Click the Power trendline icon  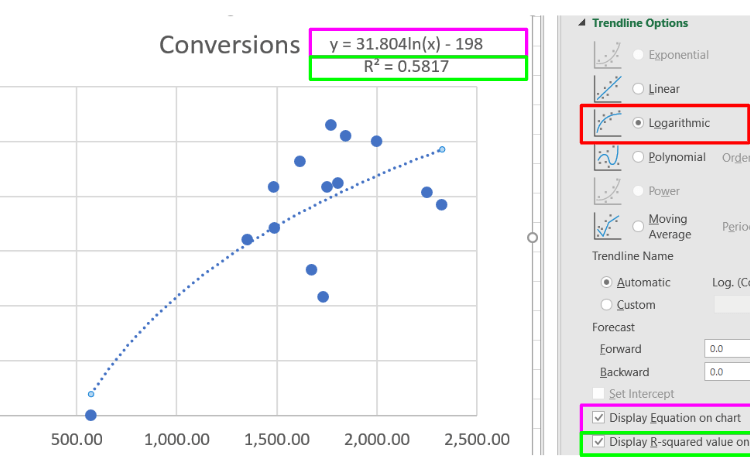(607, 191)
